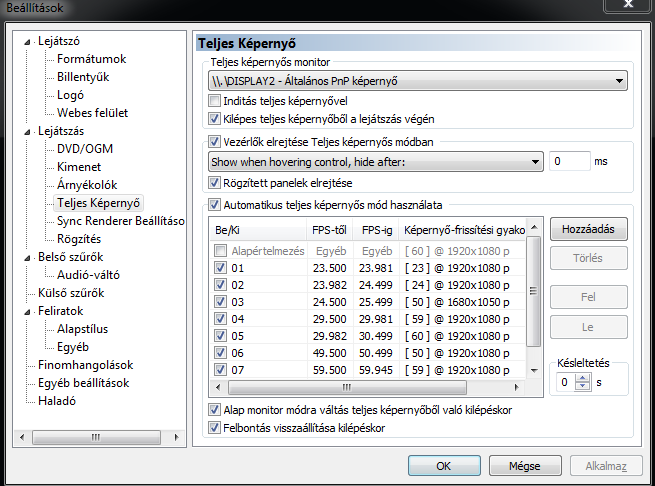655x486 pixels.
Task: Click settings tree scroll left arrow
Action: (x=22, y=438)
